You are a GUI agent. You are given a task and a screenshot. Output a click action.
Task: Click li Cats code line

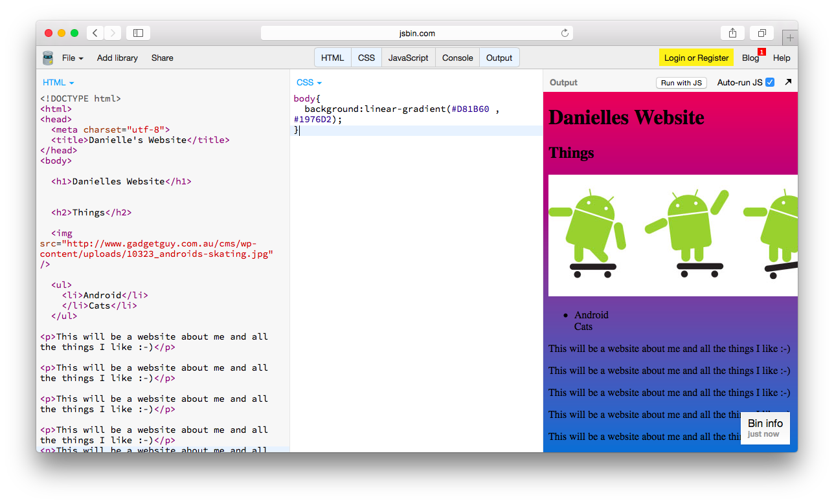pyautogui.click(x=100, y=305)
